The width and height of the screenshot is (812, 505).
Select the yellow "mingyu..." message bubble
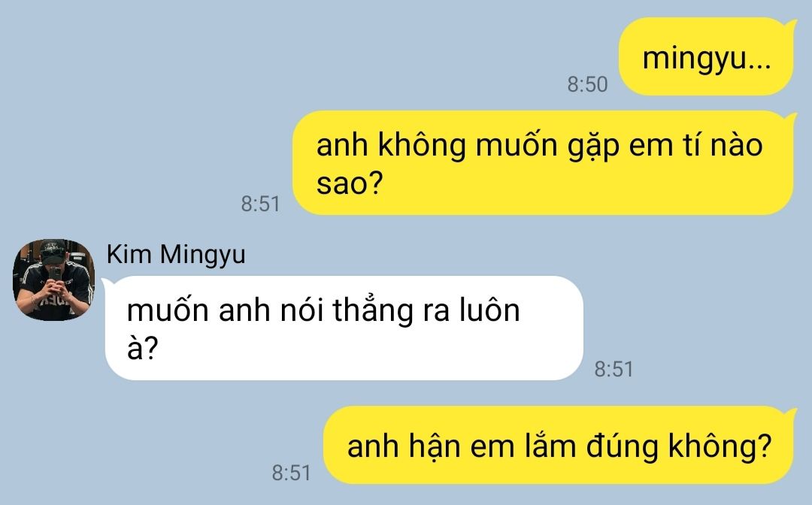click(706, 57)
